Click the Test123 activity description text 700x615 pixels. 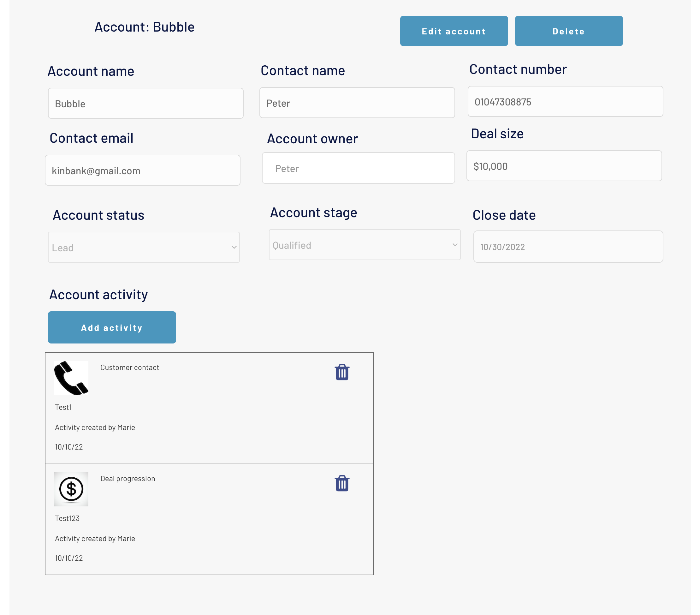[67, 518]
